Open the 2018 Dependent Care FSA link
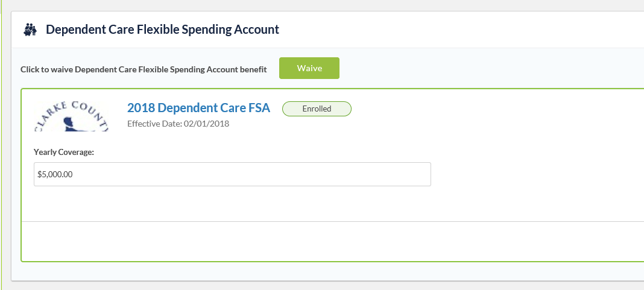The height and width of the screenshot is (290, 644). (x=199, y=108)
